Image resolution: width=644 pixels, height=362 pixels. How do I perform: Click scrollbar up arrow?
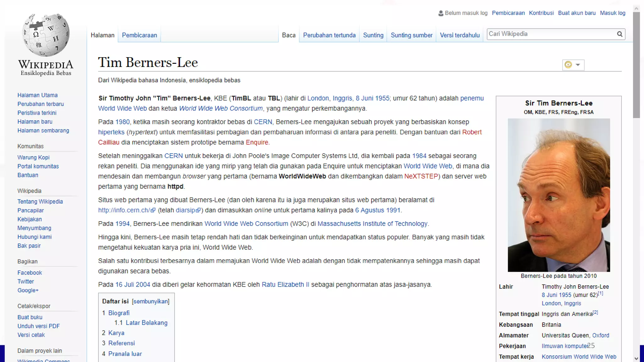(636, 8)
